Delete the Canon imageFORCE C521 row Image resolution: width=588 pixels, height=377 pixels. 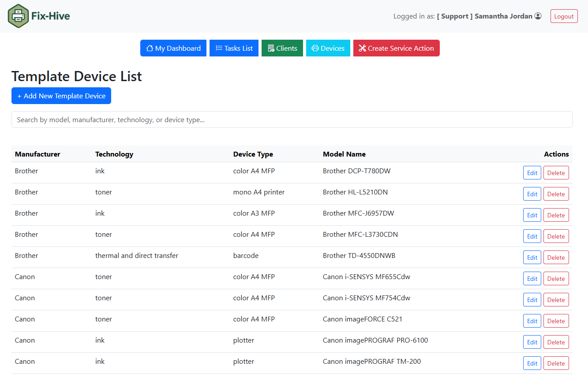pyautogui.click(x=556, y=321)
